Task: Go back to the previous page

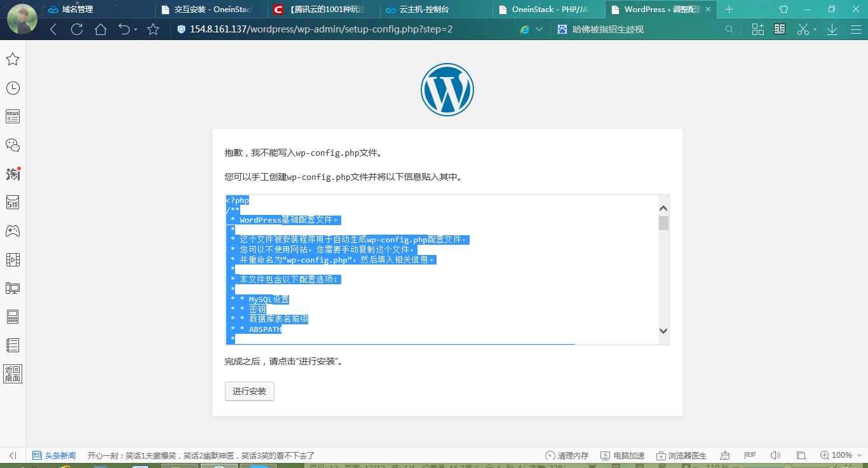Action: (x=53, y=29)
